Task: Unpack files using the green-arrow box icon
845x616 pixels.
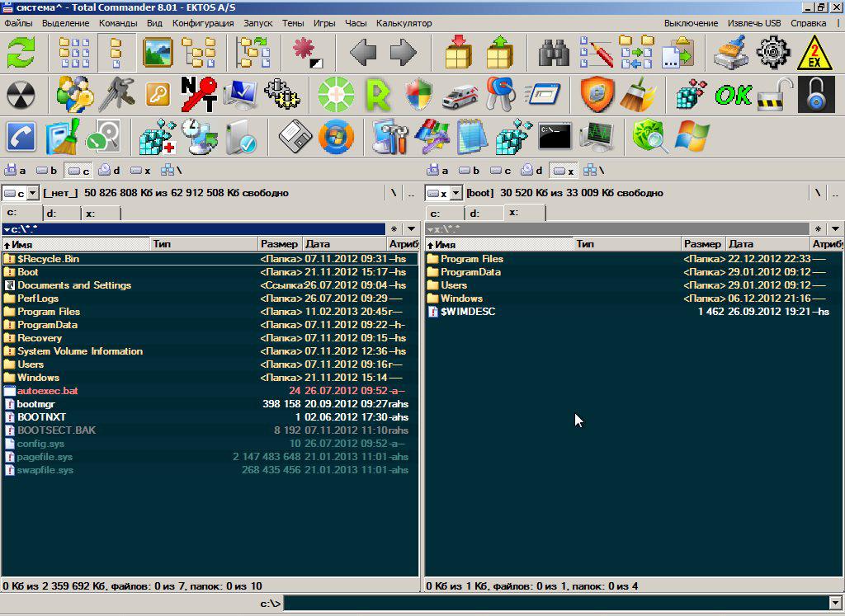Action: [499, 53]
